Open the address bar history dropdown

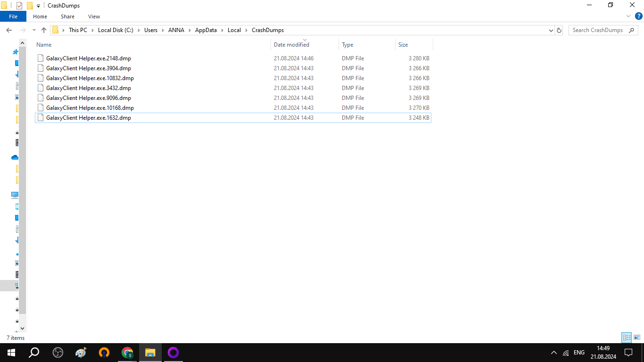click(x=551, y=30)
